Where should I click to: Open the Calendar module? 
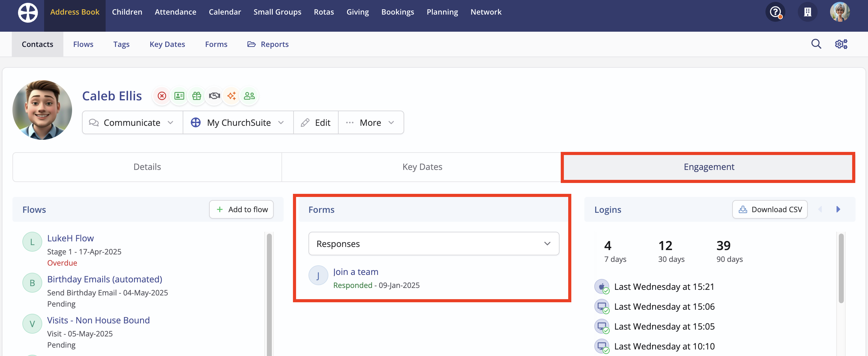225,12
